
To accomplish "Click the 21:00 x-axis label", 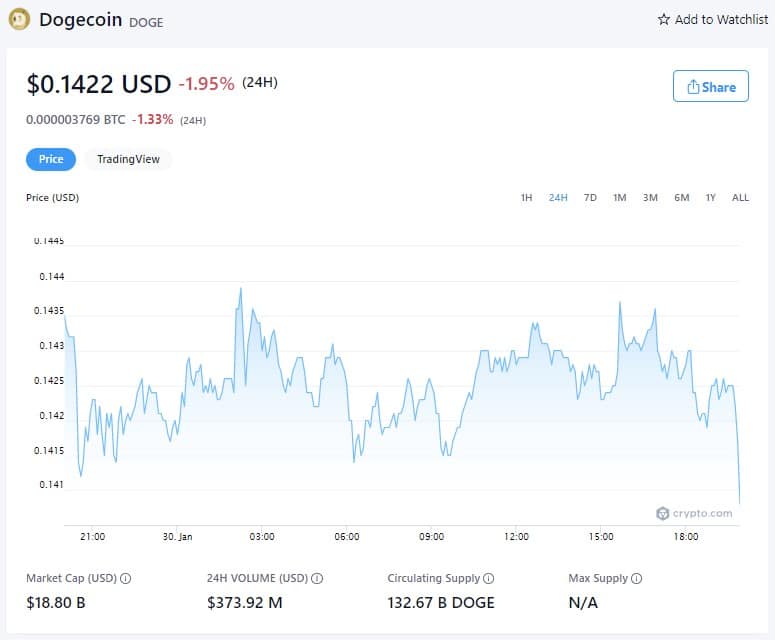I will click(x=92, y=536).
